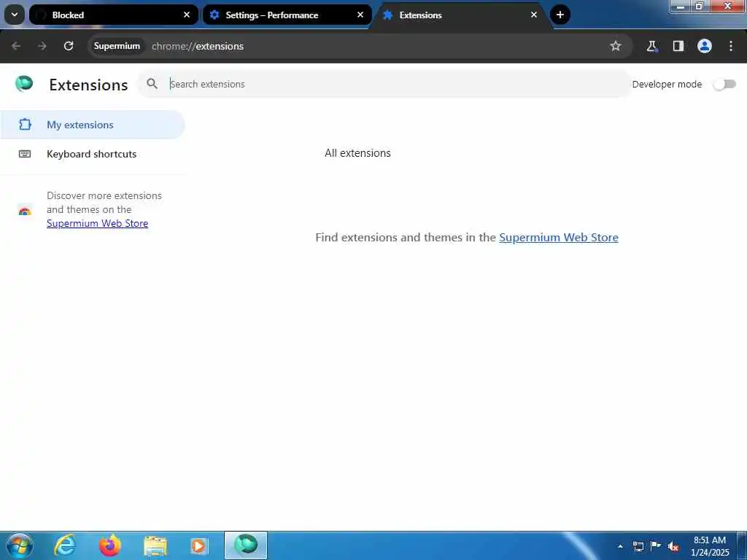The image size is (747, 560).
Task: Launch Internet Explorer from taskbar
Action: pyautogui.click(x=65, y=545)
